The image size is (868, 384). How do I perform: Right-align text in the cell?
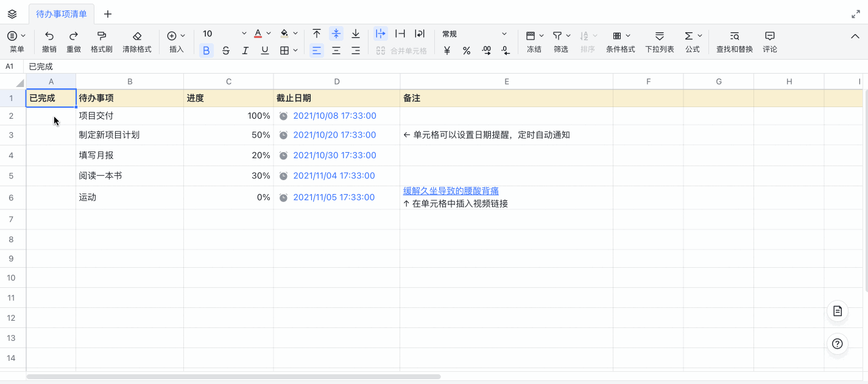tap(356, 51)
